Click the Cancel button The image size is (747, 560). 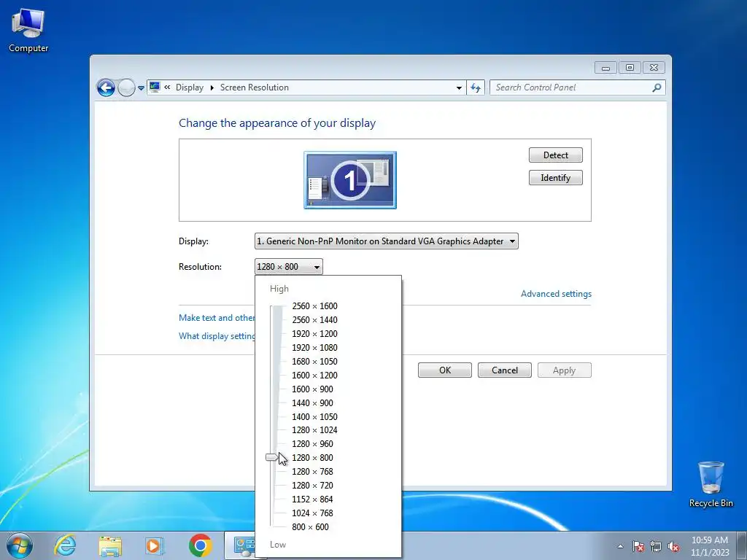(x=505, y=370)
